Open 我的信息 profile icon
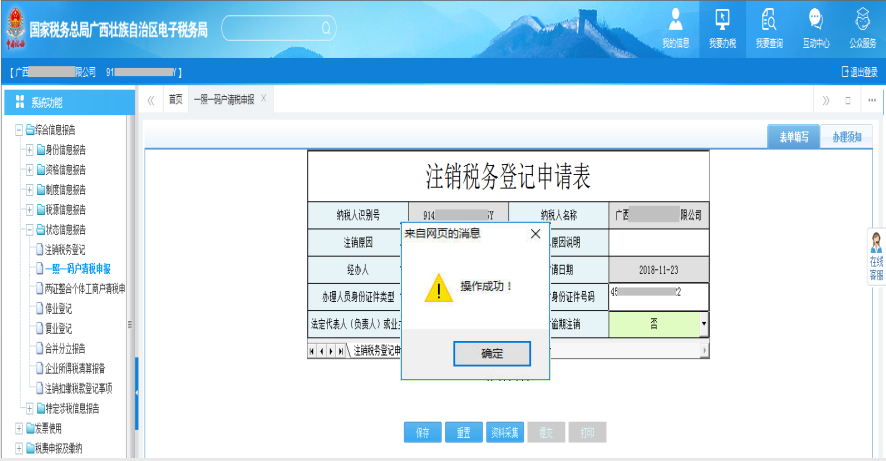 point(676,20)
